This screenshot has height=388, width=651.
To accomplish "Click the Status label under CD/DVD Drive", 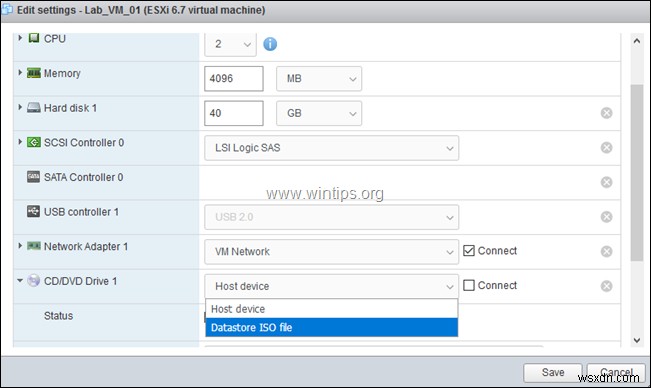I will tap(59, 316).
